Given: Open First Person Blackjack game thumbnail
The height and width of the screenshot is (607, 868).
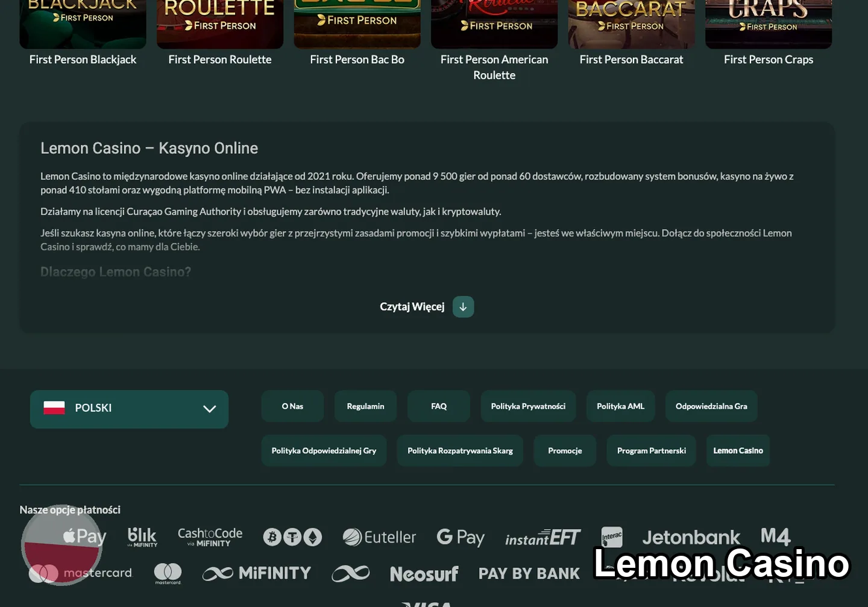Looking at the screenshot, I should click(83, 24).
